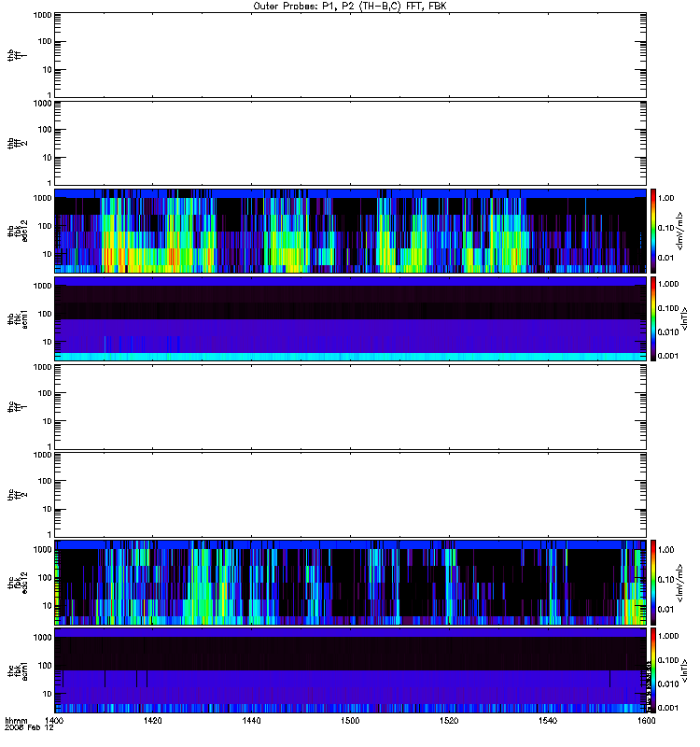The height and width of the screenshot is (747, 700).
Task: Click the '<|nT|>' unit label beside thc scm1
Action: 684,671
